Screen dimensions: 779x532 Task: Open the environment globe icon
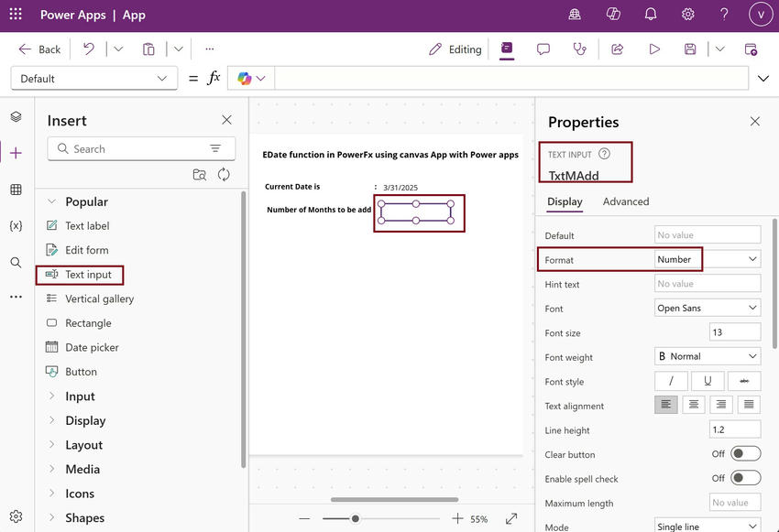tap(575, 15)
